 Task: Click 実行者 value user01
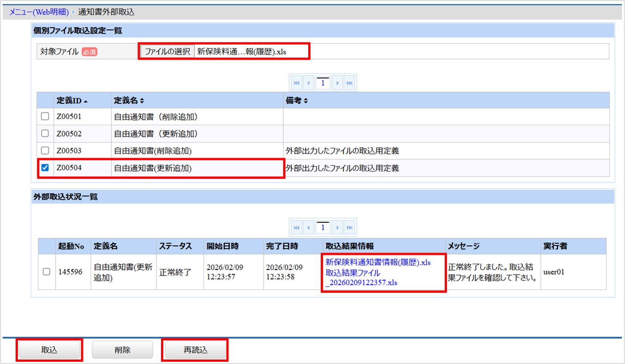point(554,272)
